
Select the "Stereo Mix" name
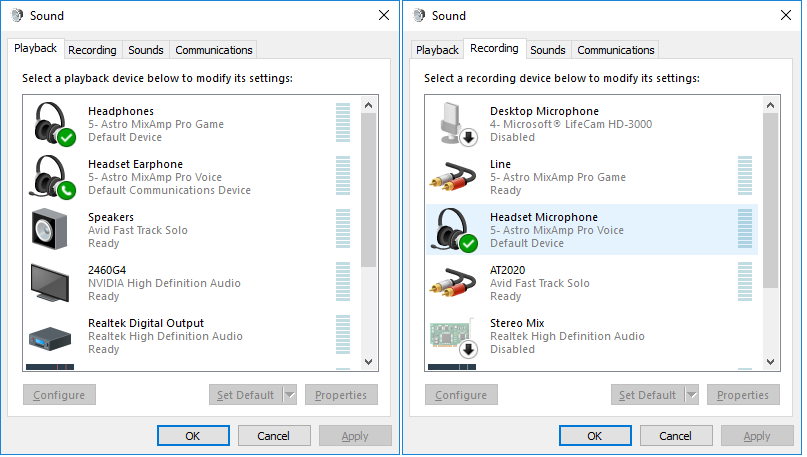click(517, 323)
